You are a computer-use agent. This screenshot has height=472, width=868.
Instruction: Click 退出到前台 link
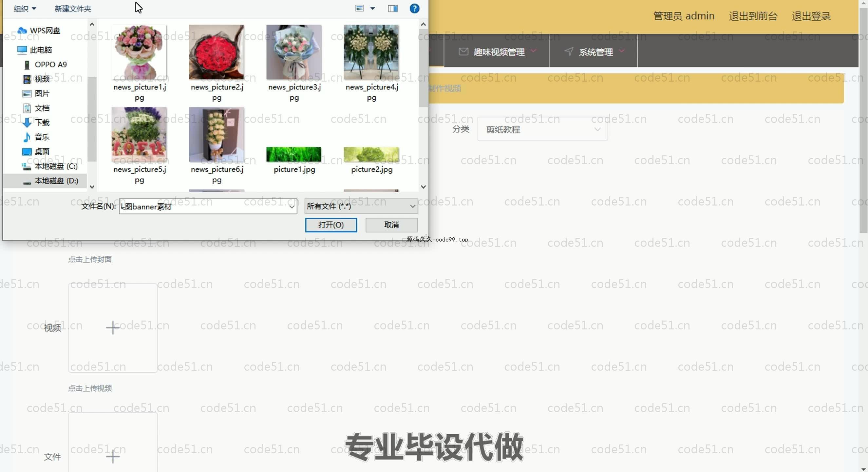753,16
